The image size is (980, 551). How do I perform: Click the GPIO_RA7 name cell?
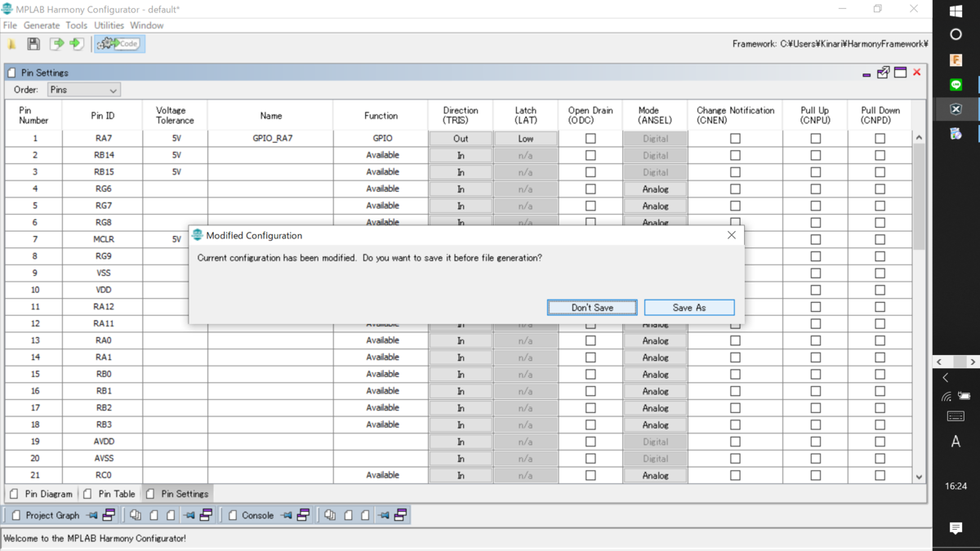pyautogui.click(x=271, y=139)
